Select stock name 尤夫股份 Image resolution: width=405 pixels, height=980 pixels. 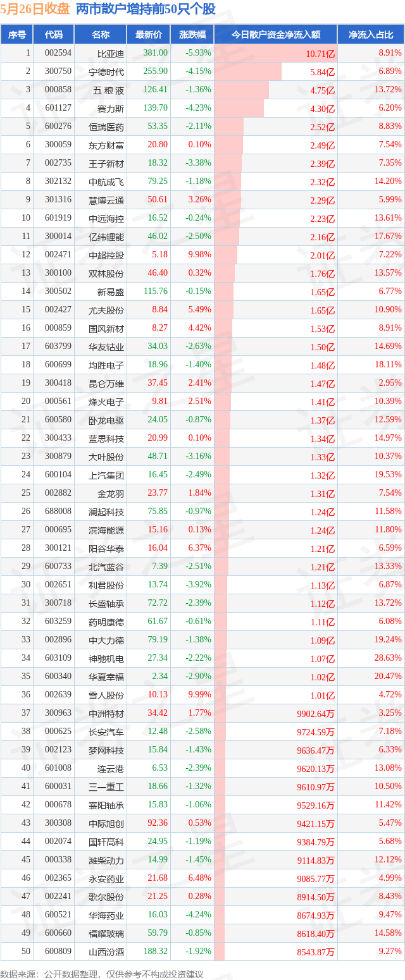click(x=106, y=310)
